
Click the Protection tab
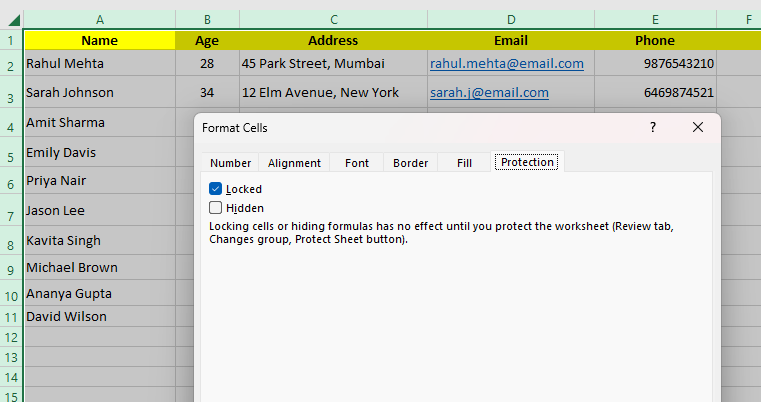pyautogui.click(x=528, y=163)
